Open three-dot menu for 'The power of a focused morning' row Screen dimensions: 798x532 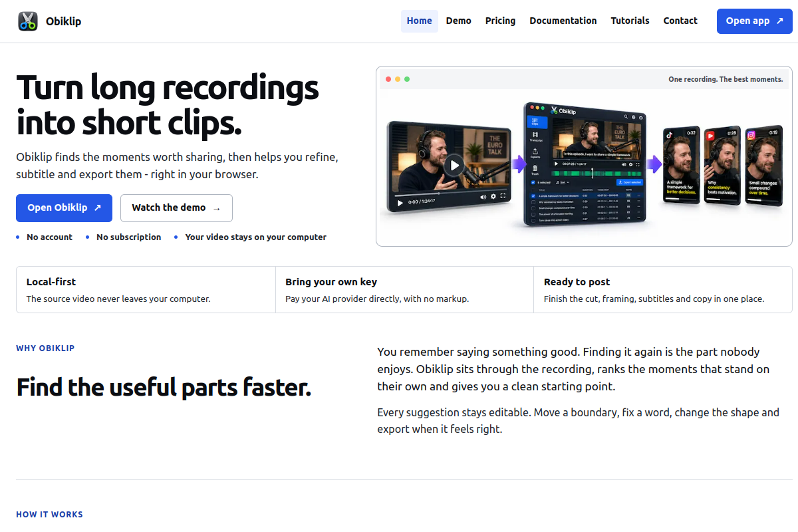tap(639, 212)
